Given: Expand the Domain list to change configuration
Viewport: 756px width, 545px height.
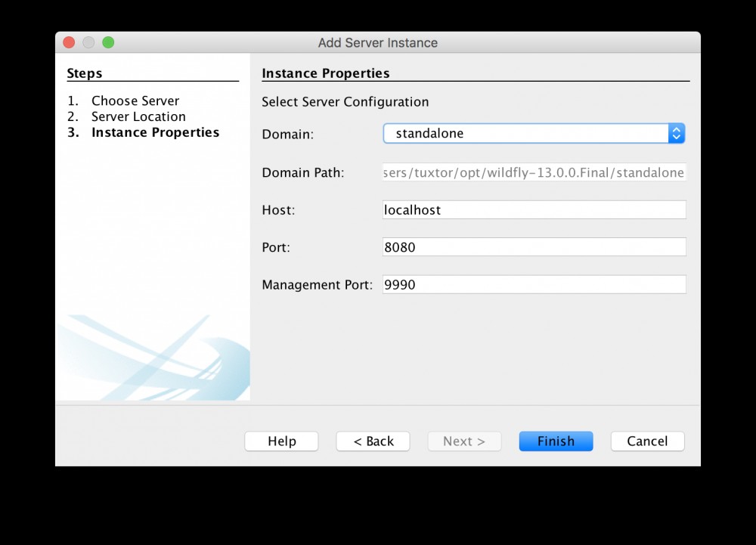Looking at the screenshot, I should [x=677, y=133].
